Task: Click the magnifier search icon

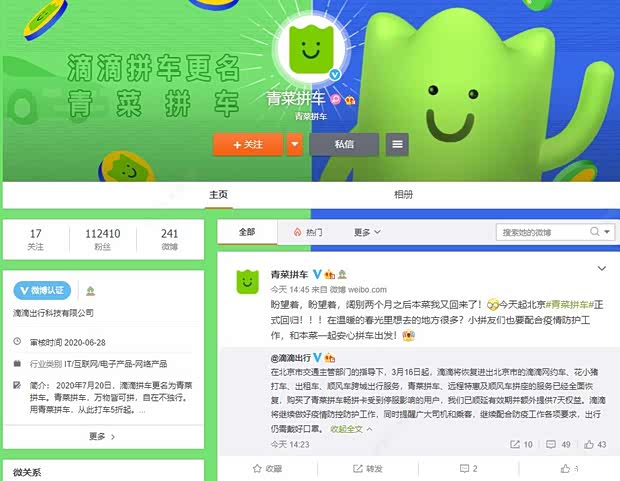Action: coord(595,232)
